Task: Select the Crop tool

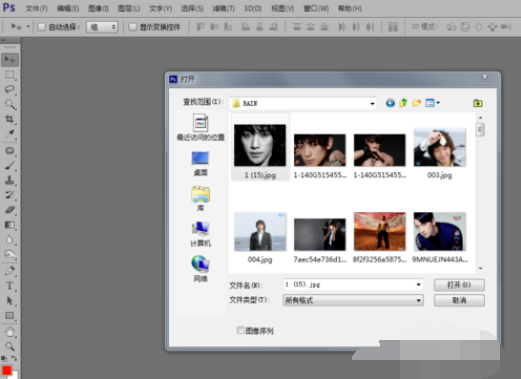Action: click(x=10, y=119)
